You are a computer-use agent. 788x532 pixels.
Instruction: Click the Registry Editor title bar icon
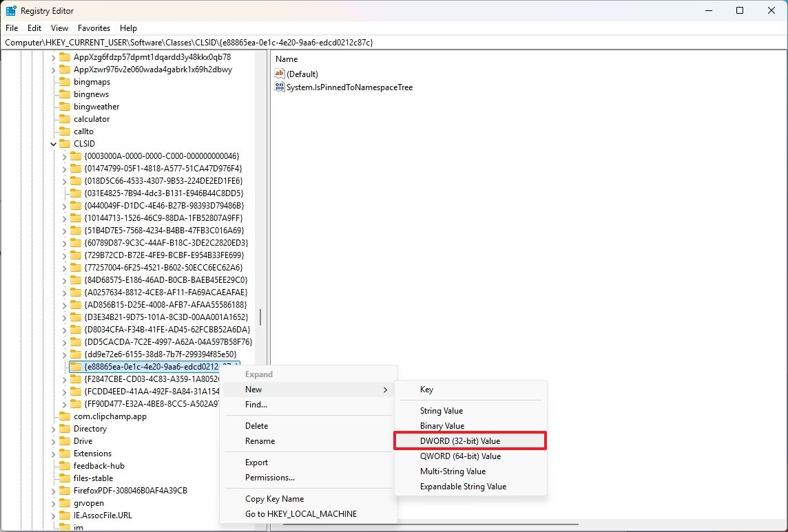coord(10,10)
